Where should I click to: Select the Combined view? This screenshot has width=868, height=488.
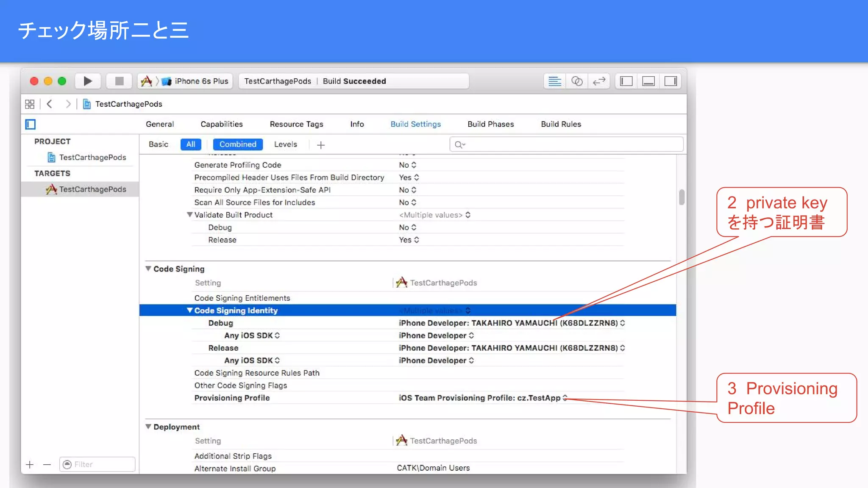(x=238, y=144)
